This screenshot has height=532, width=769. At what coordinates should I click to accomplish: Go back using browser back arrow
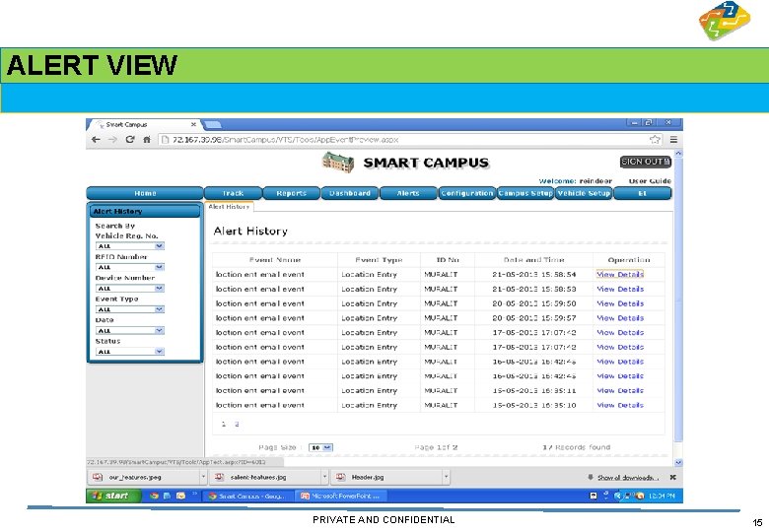click(96, 140)
